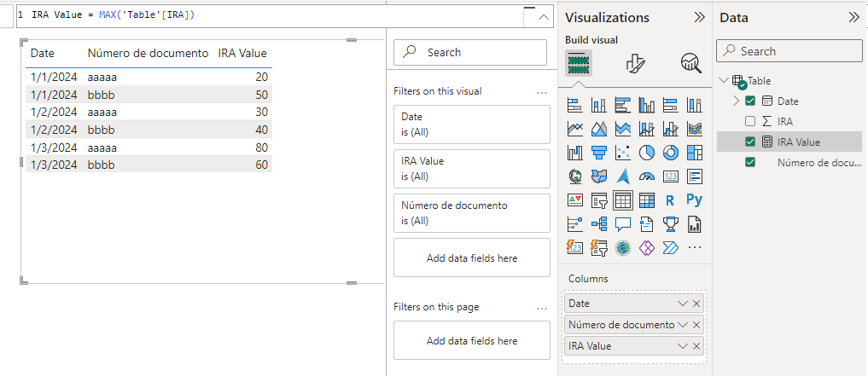The image size is (868, 376).
Task: Select the Stacked column chart visual
Action: click(x=599, y=105)
